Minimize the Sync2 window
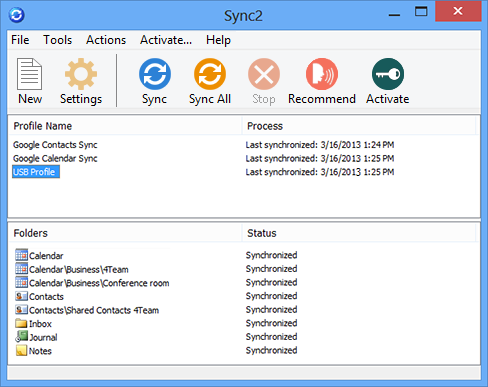Viewport: 488px width, 387px height. click(394, 14)
